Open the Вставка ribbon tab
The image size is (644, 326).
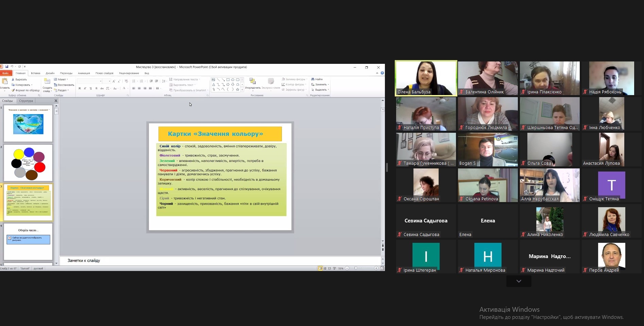[35, 73]
